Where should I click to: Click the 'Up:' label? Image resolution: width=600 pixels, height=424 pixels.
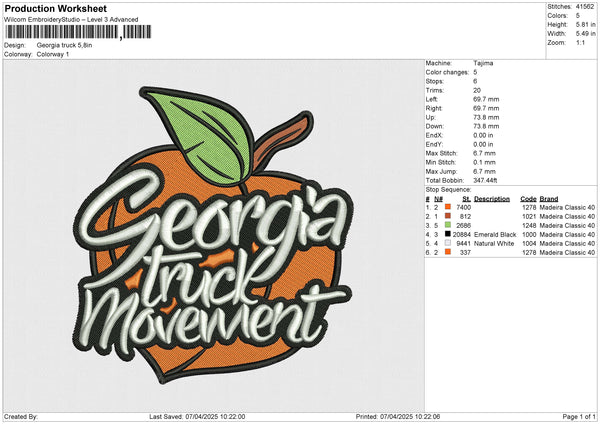tap(430, 117)
